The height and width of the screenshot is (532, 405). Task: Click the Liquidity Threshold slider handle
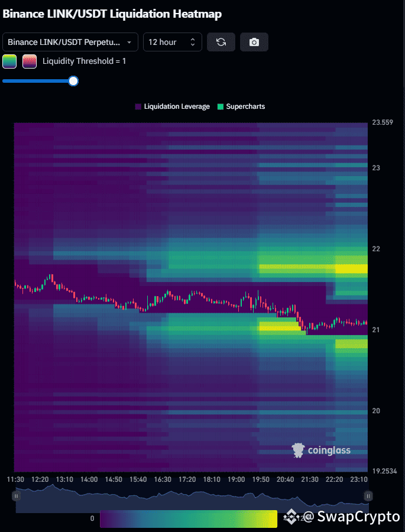coord(73,81)
